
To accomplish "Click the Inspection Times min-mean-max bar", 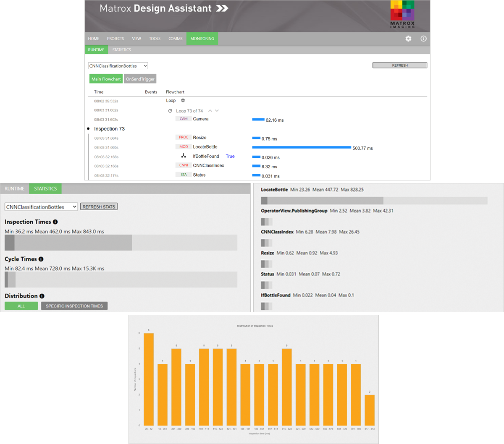I will click(121, 243).
